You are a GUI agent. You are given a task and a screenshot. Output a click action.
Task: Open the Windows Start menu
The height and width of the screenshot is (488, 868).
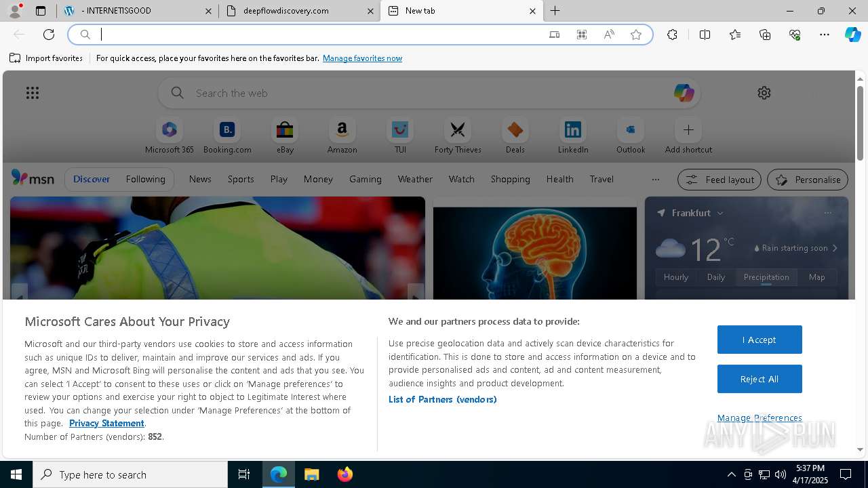click(16, 474)
